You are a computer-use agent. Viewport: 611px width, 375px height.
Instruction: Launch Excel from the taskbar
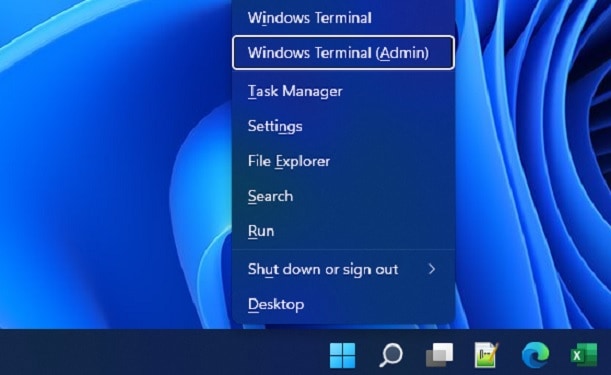[584, 355]
